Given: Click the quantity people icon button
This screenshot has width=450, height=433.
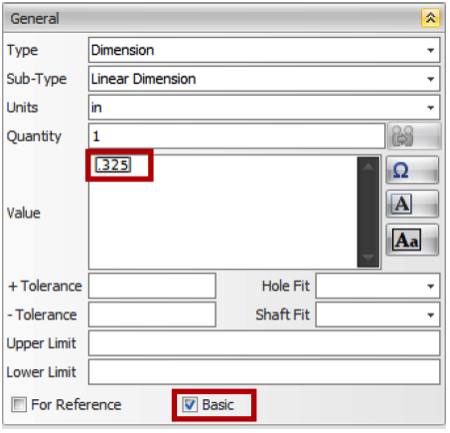Looking at the screenshot, I should [413, 136].
